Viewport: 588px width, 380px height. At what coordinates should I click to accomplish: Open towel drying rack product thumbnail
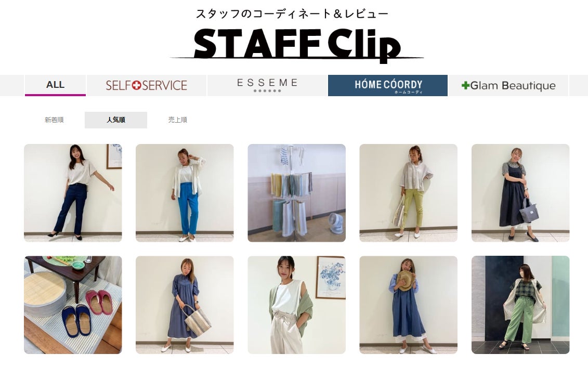[297, 193]
